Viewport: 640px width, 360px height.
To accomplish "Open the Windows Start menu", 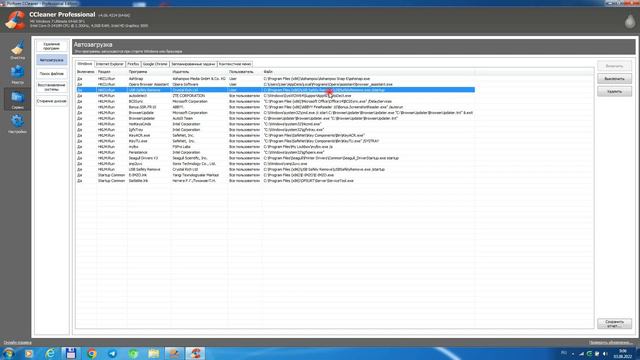I will [8, 353].
